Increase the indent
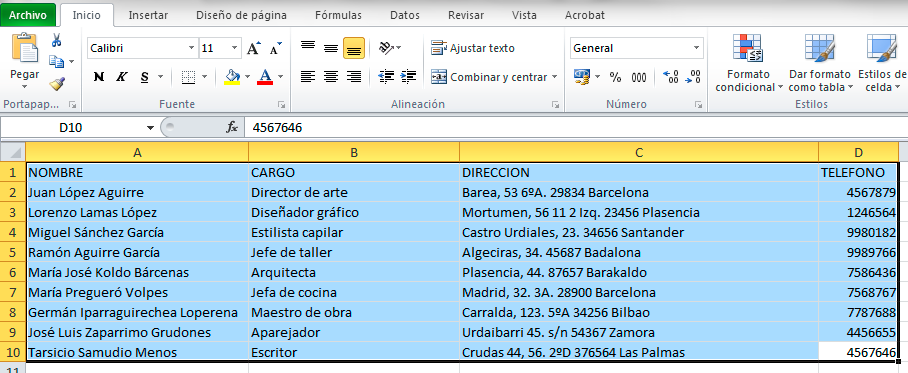Viewport: 908px width, 373px height. (x=408, y=76)
